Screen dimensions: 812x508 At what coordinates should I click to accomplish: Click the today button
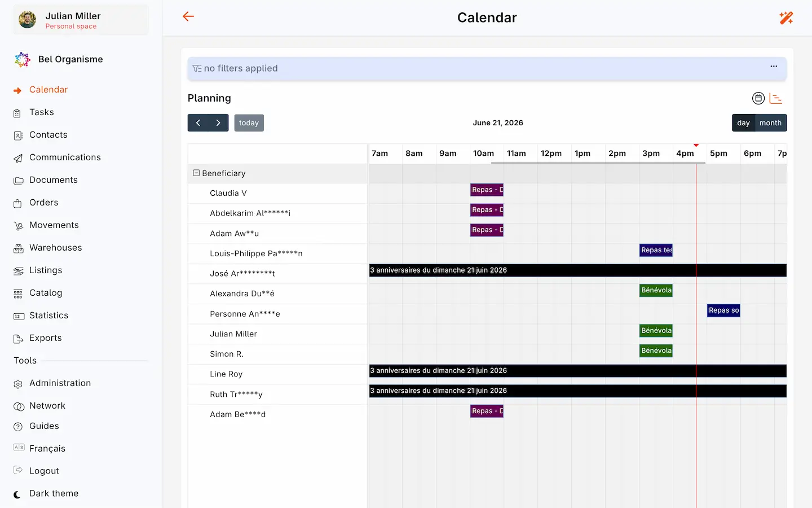(249, 122)
